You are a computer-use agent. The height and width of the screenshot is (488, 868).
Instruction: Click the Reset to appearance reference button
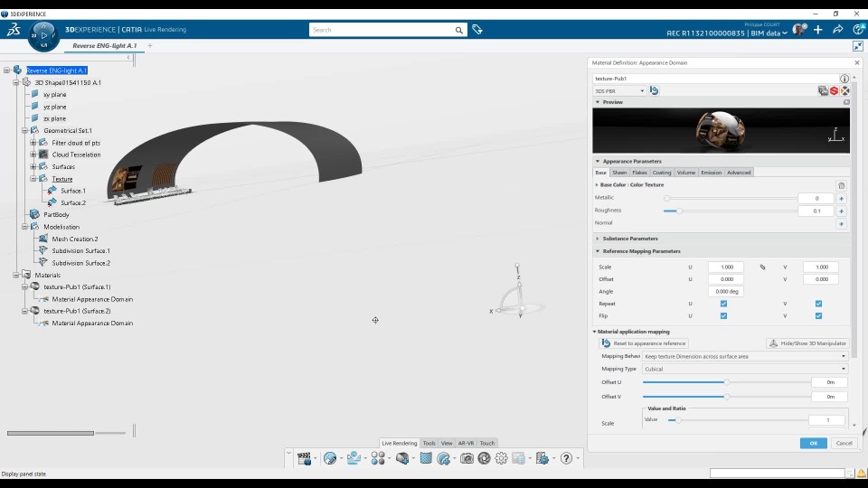click(645, 343)
